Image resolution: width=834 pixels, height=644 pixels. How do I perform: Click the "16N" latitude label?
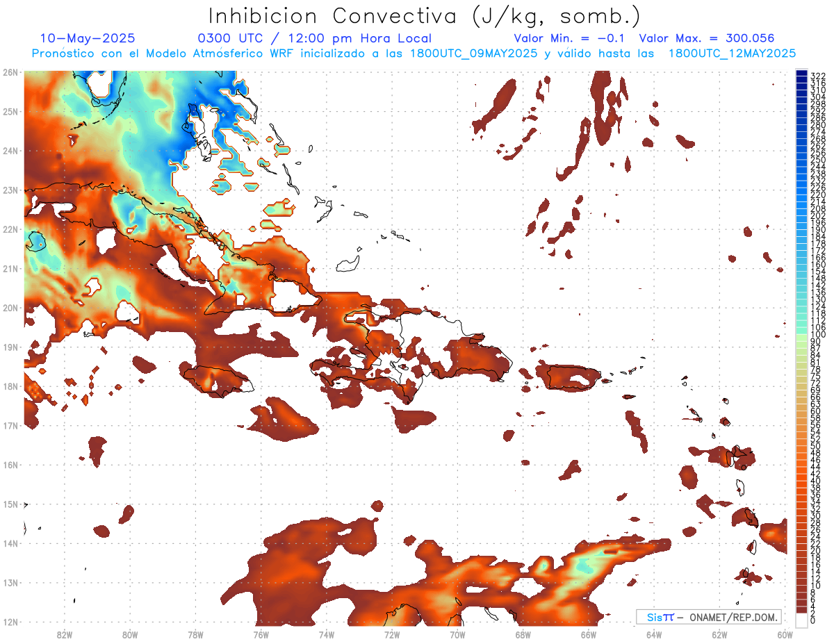10,465
